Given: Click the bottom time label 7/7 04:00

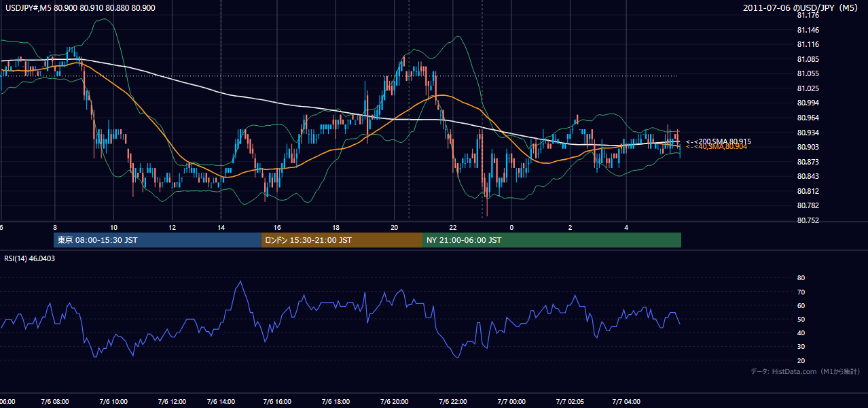Looking at the screenshot, I should 626,402.
